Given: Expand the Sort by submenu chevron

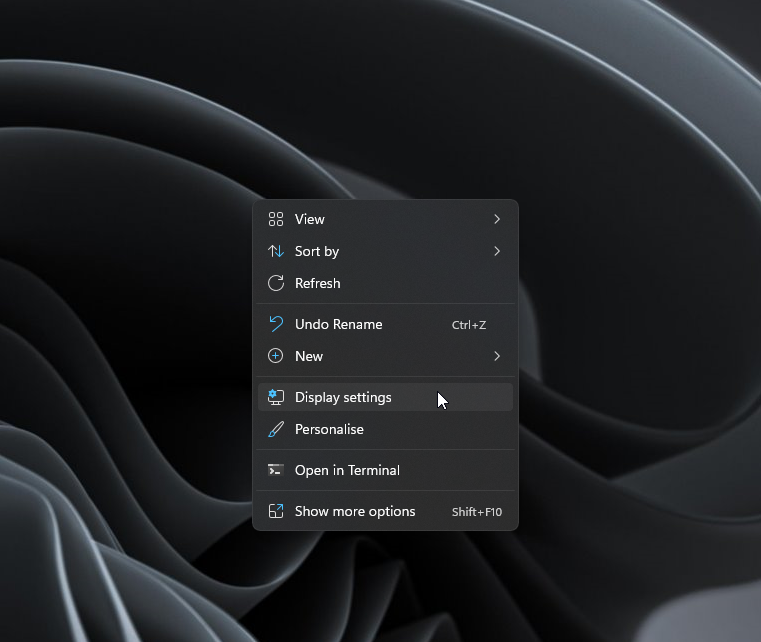Looking at the screenshot, I should pyautogui.click(x=496, y=251).
